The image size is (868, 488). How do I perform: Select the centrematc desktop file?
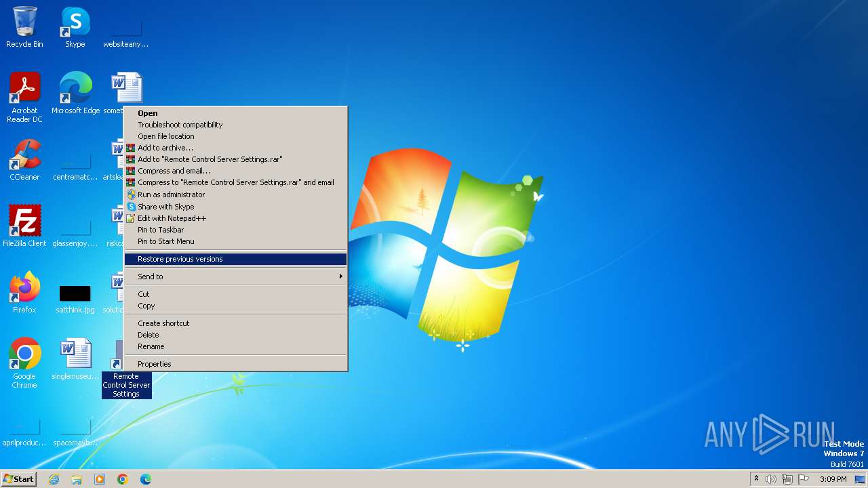pos(75,167)
